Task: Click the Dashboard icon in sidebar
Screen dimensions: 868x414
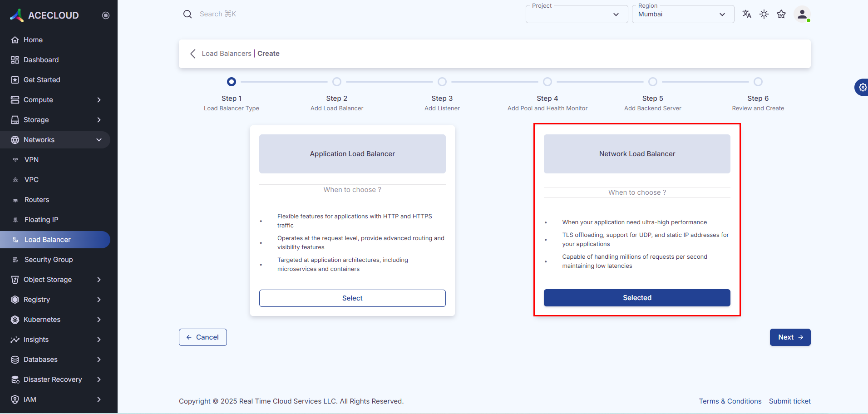Action: coord(15,60)
